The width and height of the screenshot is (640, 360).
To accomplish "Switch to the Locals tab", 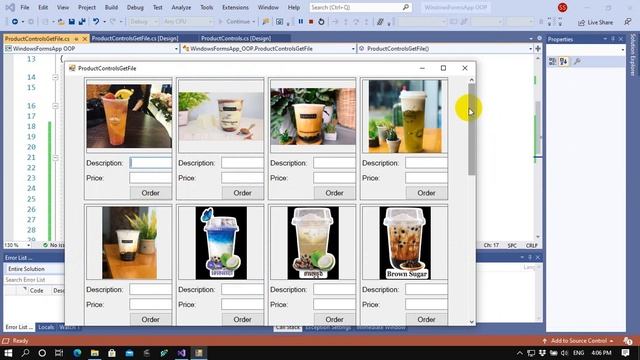I will 46,327.
